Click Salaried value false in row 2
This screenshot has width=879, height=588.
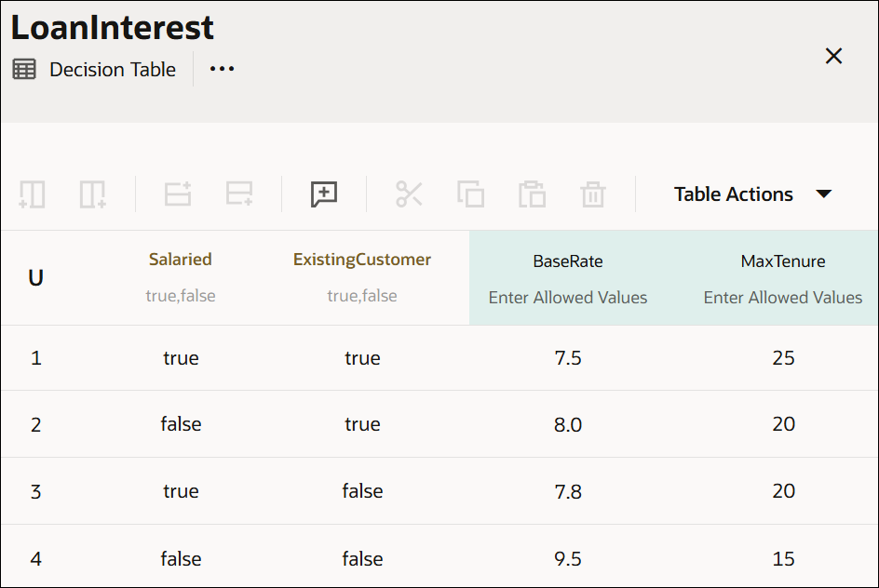tap(181, 424)
